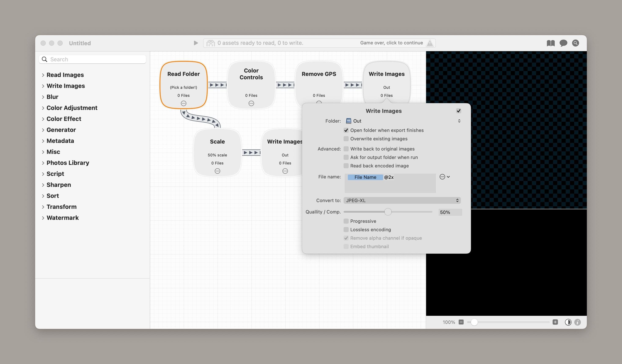Screen dimensions: 622x364
Task: Open the documentation book icon
Action: tap(551, 43)
